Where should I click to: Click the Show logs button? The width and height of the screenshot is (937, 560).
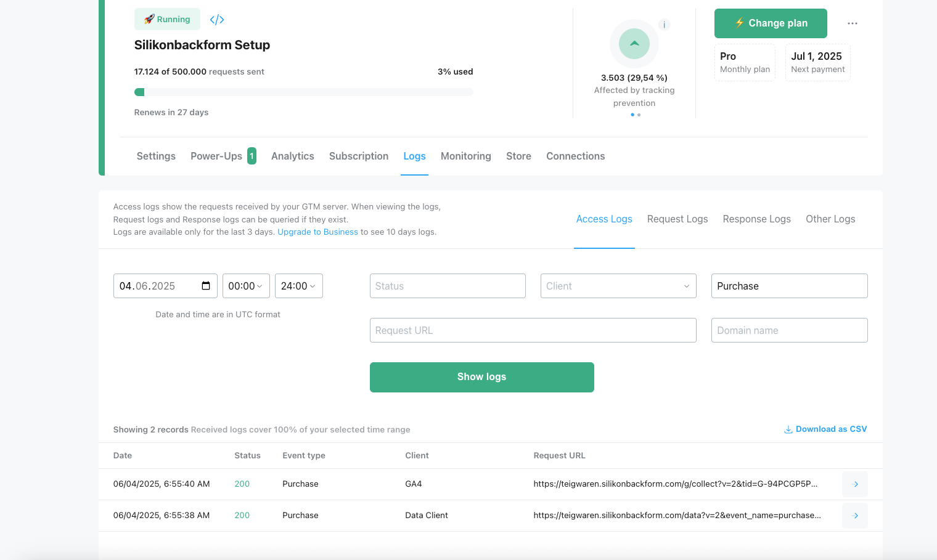pyautogui.click(x=482, y=377)
